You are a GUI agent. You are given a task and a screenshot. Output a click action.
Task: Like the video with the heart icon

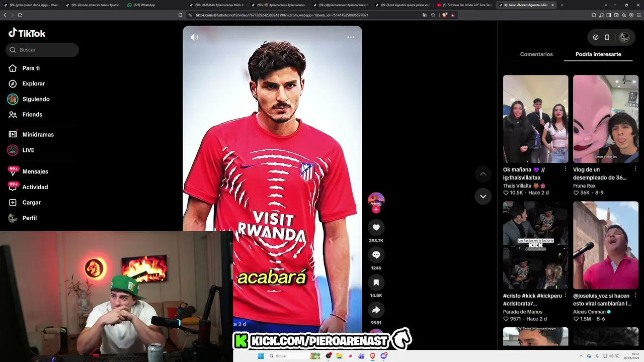(376, 227)
